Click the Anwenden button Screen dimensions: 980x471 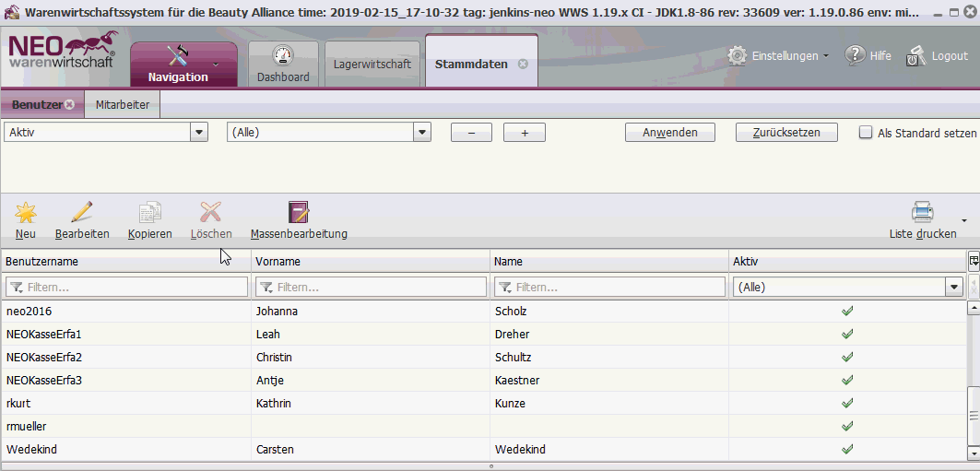(670, 133)
